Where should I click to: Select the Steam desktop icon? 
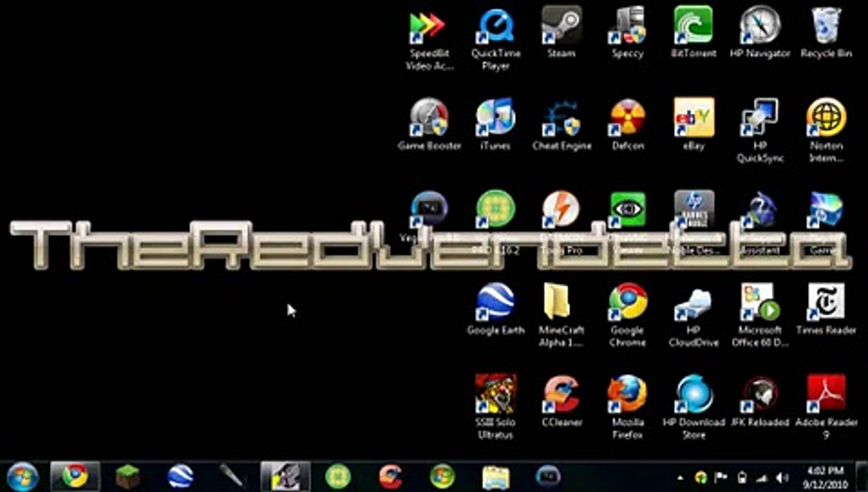(561, 33)
